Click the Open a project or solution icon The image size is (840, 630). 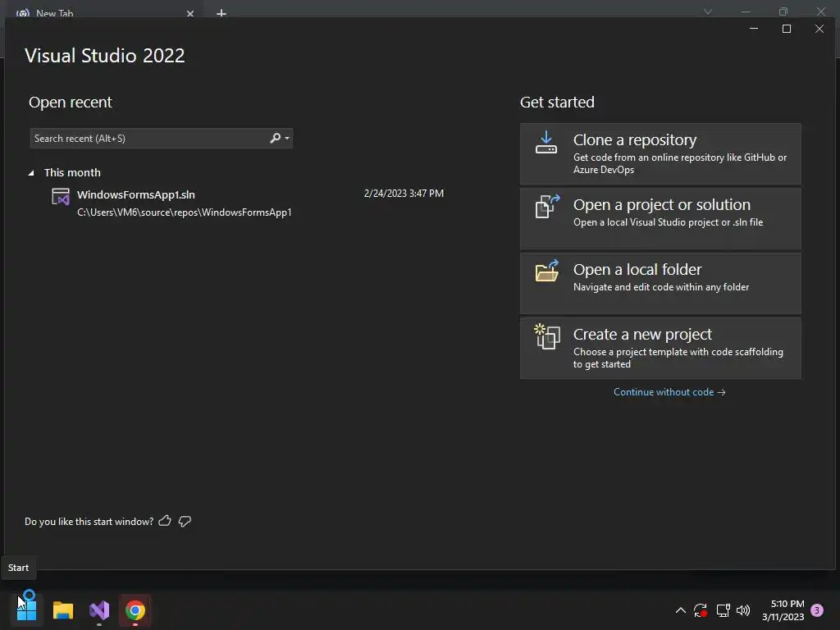pos(547,206)
